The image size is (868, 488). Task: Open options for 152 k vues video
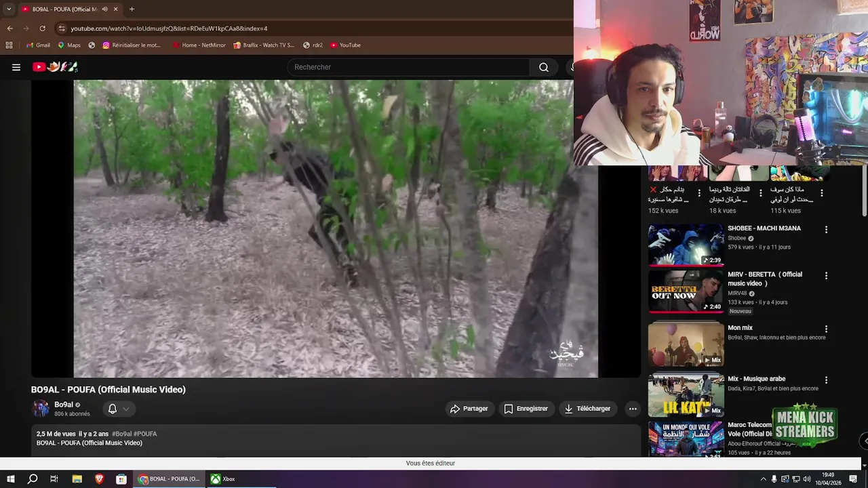point(700,193)
